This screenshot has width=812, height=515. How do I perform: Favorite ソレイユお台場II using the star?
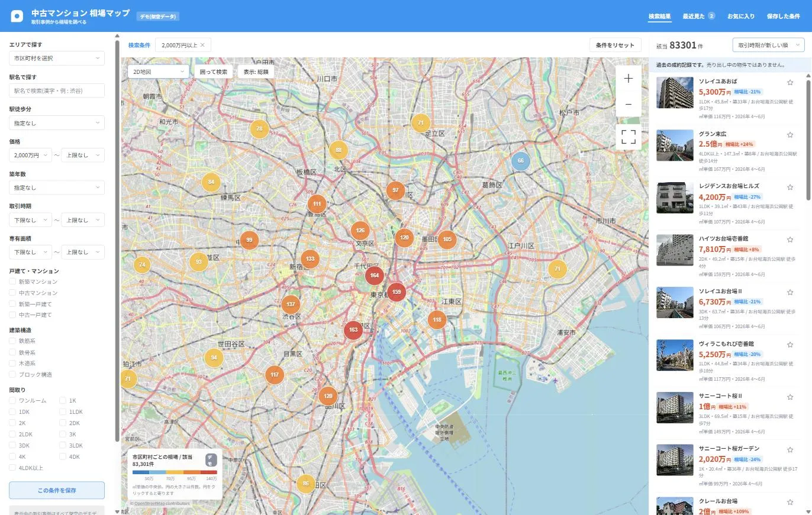coord(790,292)
